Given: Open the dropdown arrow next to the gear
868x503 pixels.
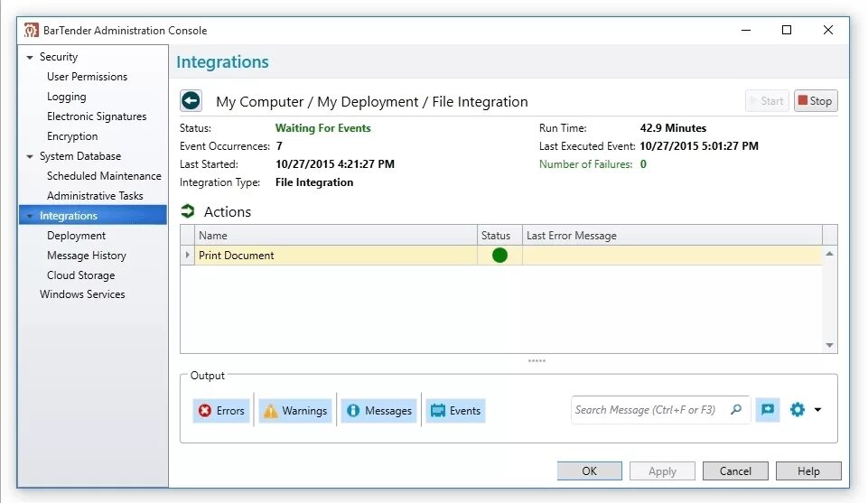Looking at the screenshot, I should (817, 409).
